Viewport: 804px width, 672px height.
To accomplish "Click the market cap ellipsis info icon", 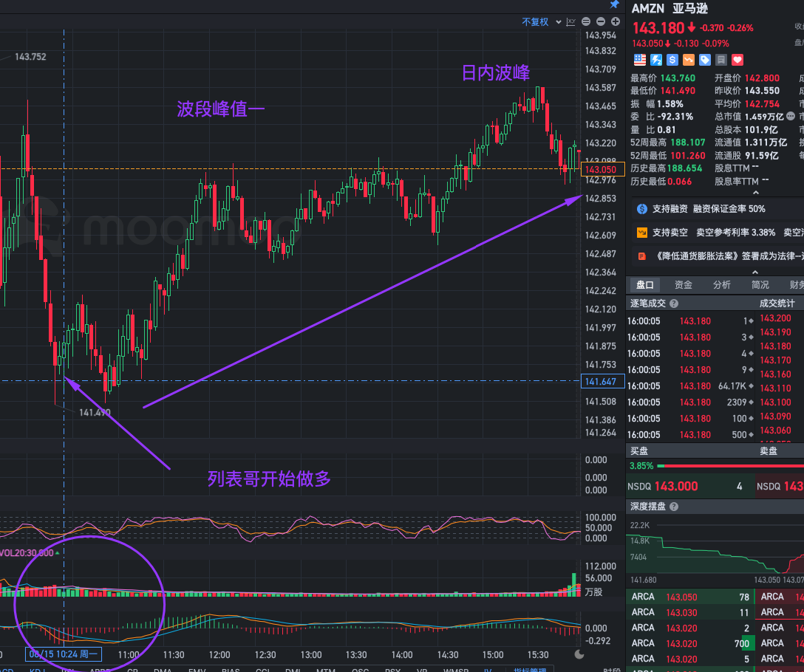I will (791, 117).
